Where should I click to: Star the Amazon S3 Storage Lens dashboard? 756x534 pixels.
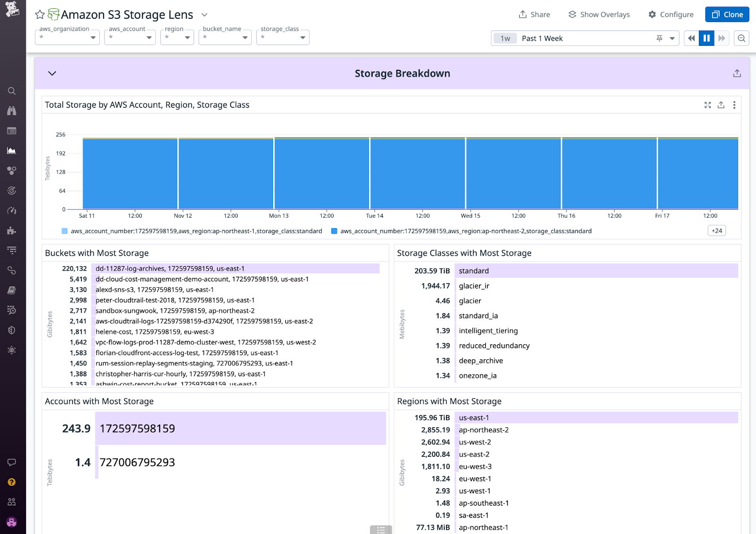tap(40, 14)
